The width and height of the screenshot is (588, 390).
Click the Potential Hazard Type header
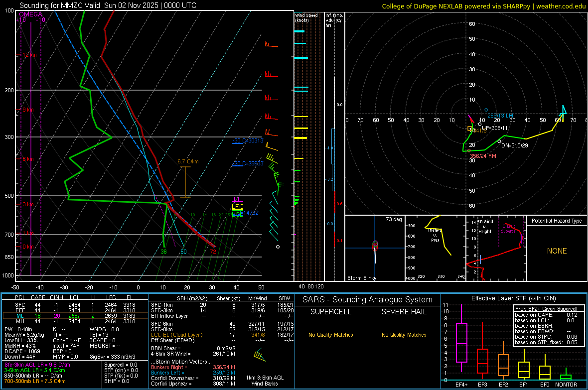[557, 221]
